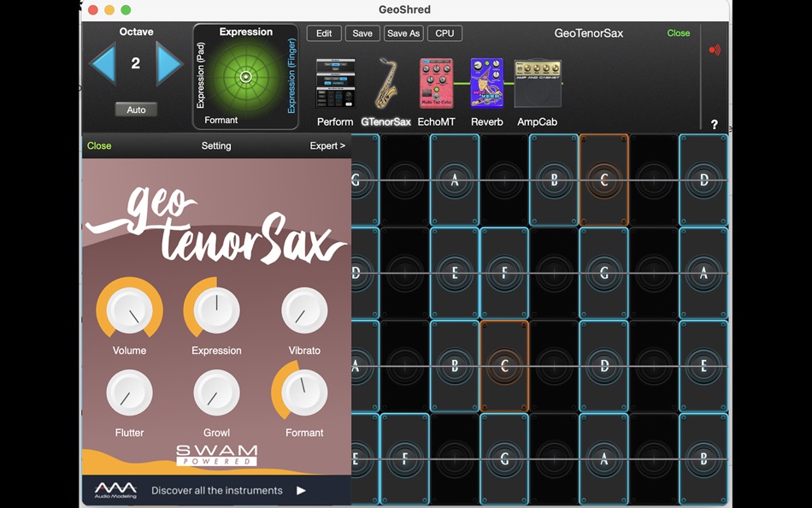The width and height of the screenshot is (812, 508).
Task: Play the F pad in the second row
Action: 504,273
